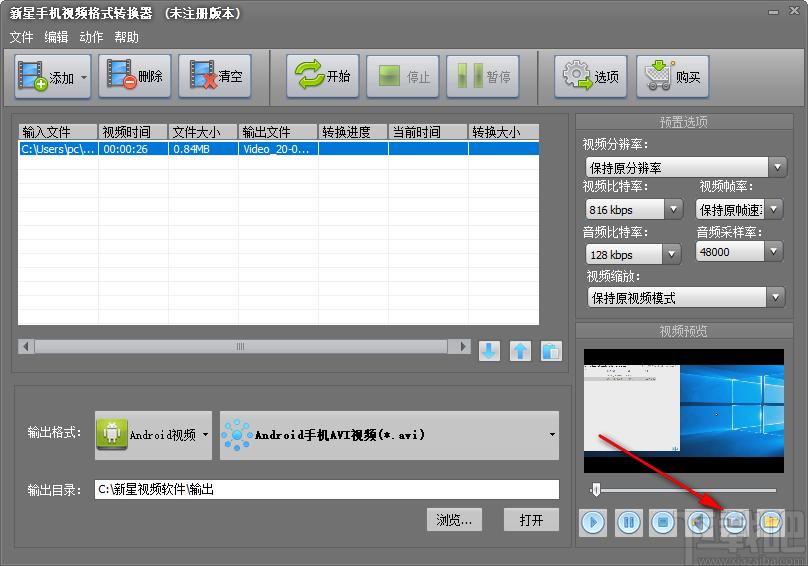Click the scrollbar right arrow under file list
The width and height of the screenshot is (808, 566).
pyautogui.click(x=463, y=346)
